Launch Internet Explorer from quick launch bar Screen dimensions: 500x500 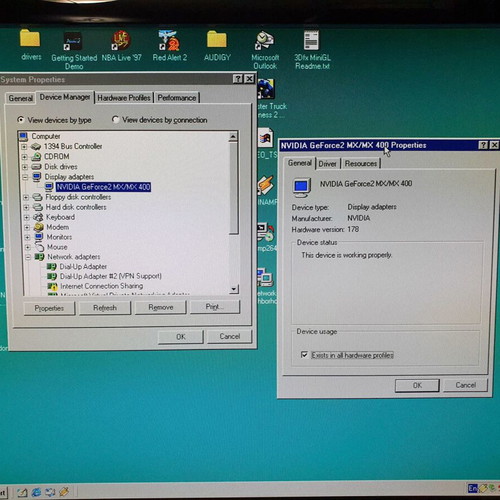pyautogui.click(x=36, y=492)
